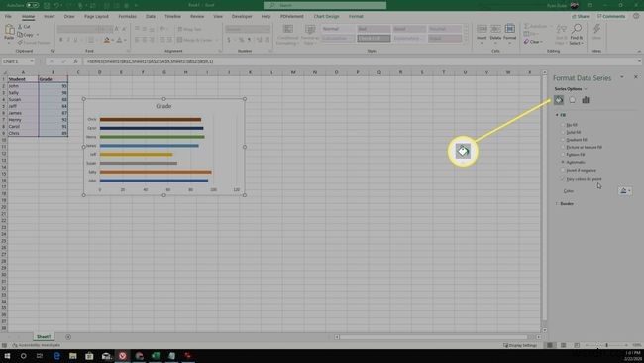This screenshot has width=644, height=363.
Task: Toggle Italic formatting
Action: coord(68,40)
